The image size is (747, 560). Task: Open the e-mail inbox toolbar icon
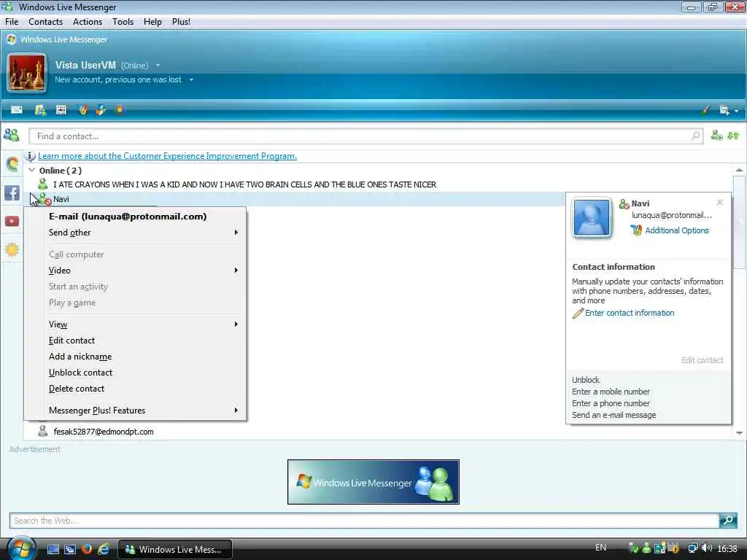click(x=17, y=110)
